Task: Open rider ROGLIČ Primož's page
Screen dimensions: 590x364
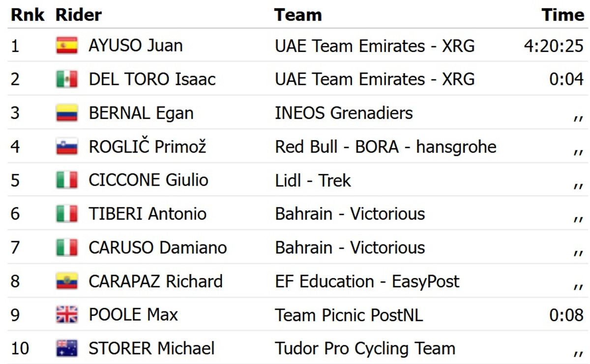Action: 147,146
